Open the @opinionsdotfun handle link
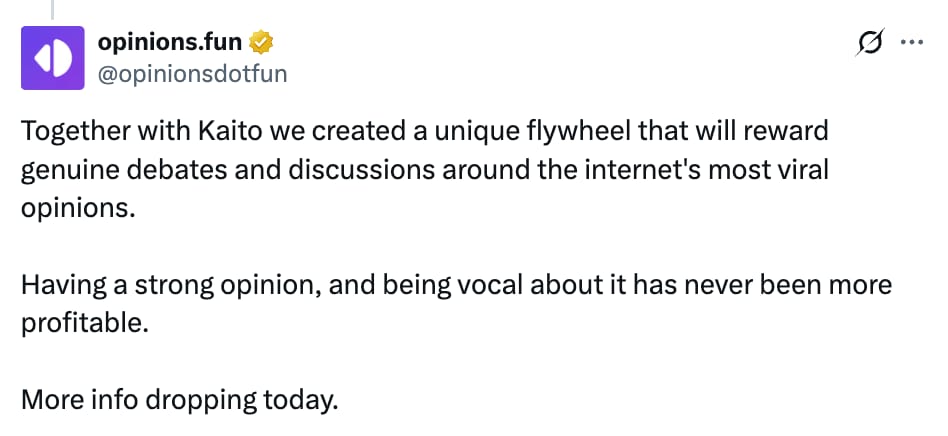Viewport: 948px width, 436px height. 192,74
